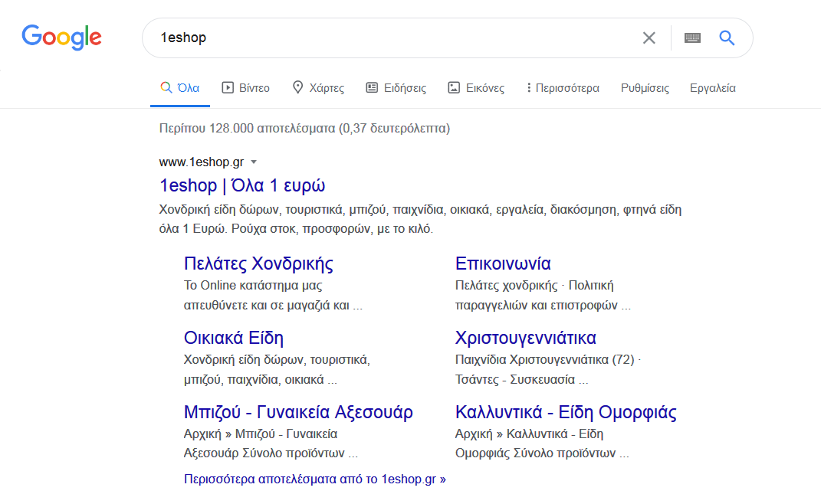
Task: Select the Όλα tab
Action: [x=179, y=88]
